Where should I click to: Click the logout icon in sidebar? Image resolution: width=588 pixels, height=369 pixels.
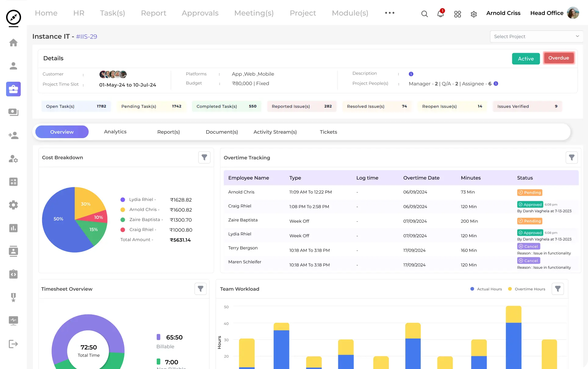pyautogui.click(x=13, y=344)
